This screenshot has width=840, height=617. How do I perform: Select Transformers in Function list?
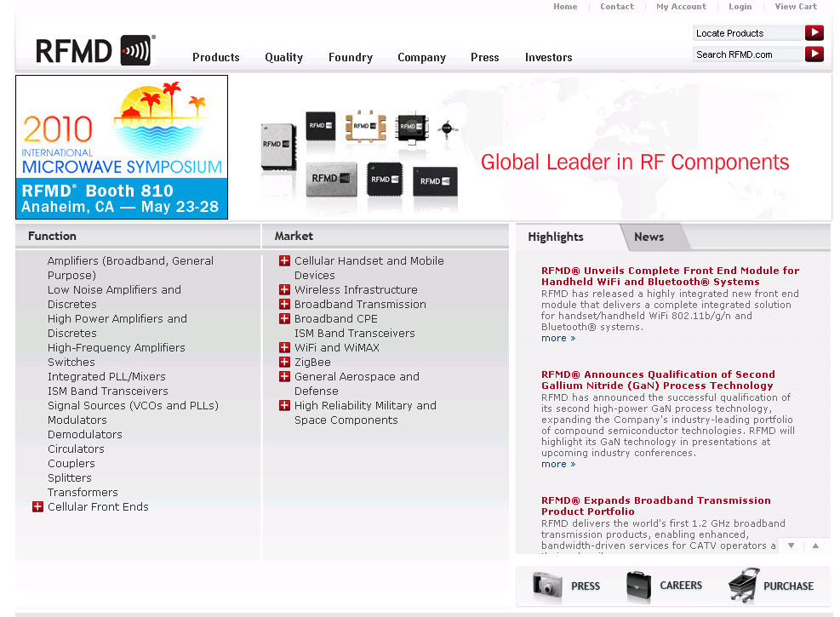point(83,492)
